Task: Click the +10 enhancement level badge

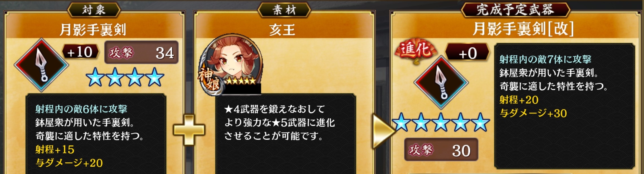Action: tap(80, 52)
